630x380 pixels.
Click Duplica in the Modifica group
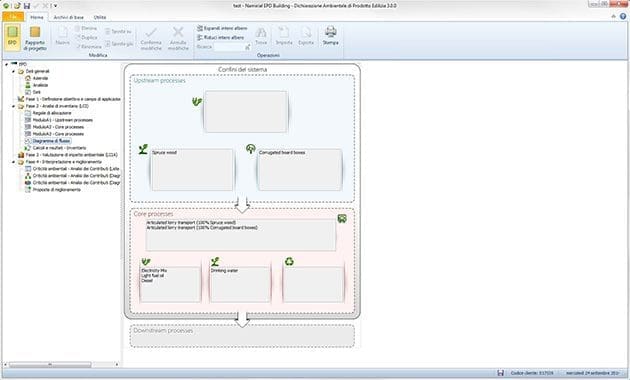click(86, 37)
